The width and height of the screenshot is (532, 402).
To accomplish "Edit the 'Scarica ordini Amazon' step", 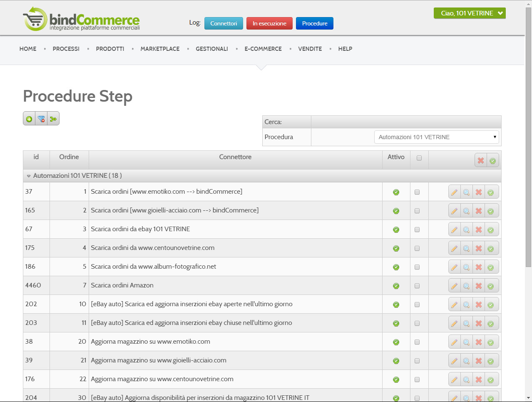I will click(455, 286).
